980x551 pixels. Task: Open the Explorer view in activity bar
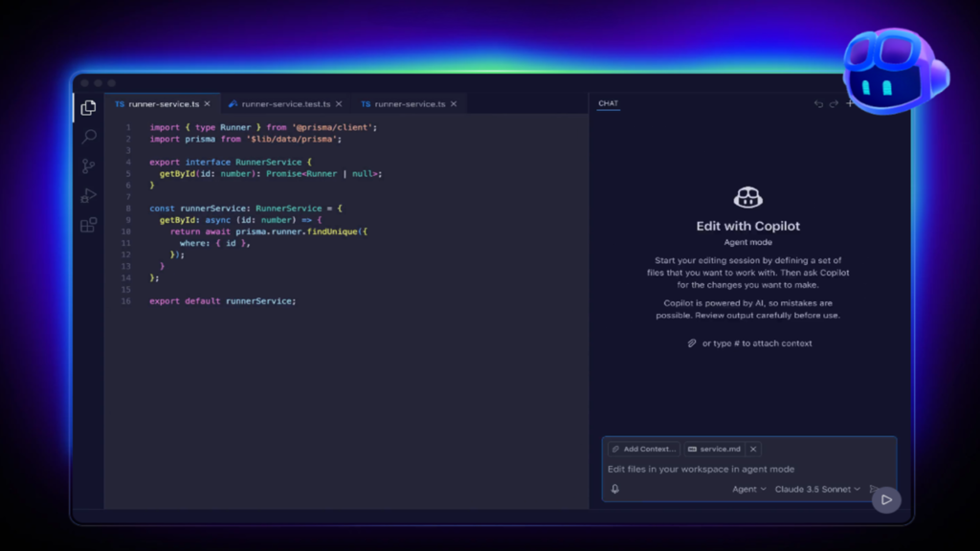pos(89,107)
